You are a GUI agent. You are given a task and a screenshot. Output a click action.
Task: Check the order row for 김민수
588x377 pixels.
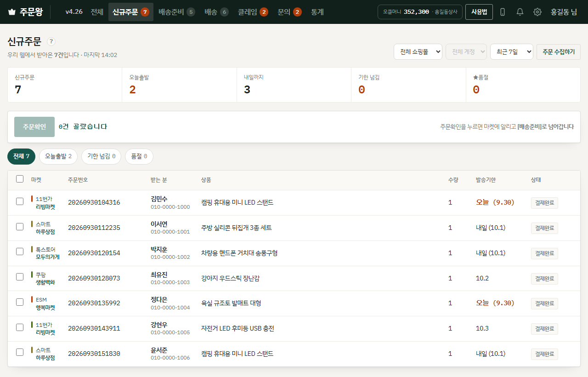click(20, 201)
